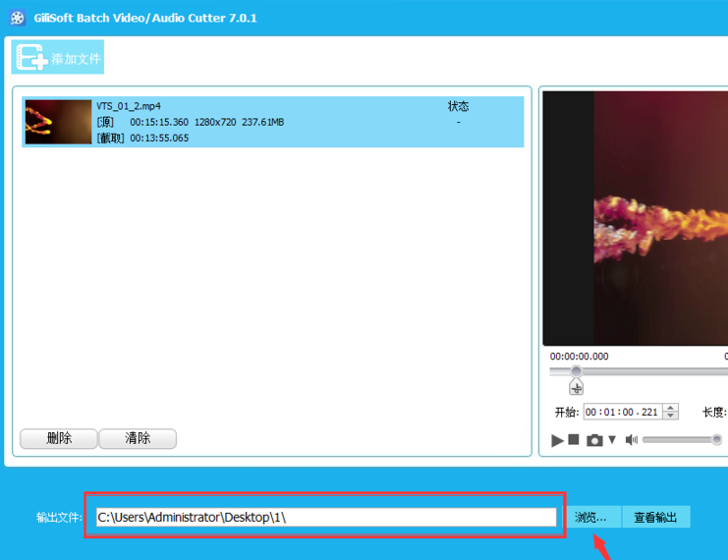Click the scissors start-cut marker
This screenshot has width=728, height=560.
[x=576, y=387]
